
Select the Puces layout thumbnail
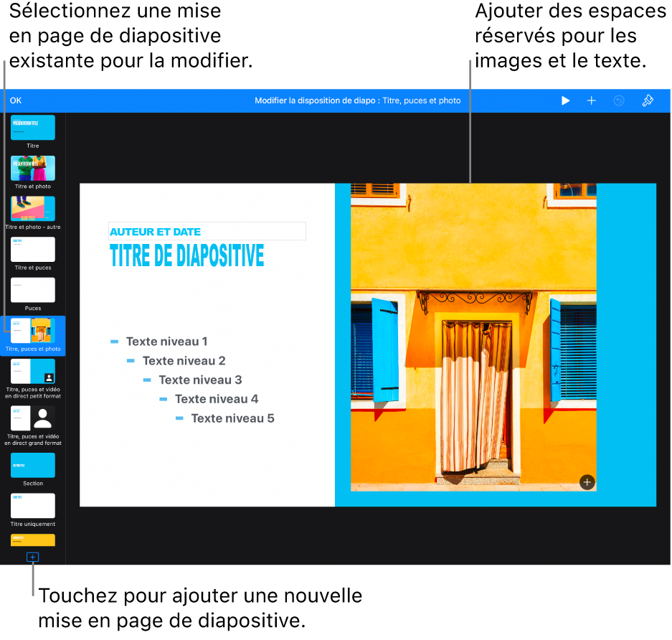click(33, 290)
